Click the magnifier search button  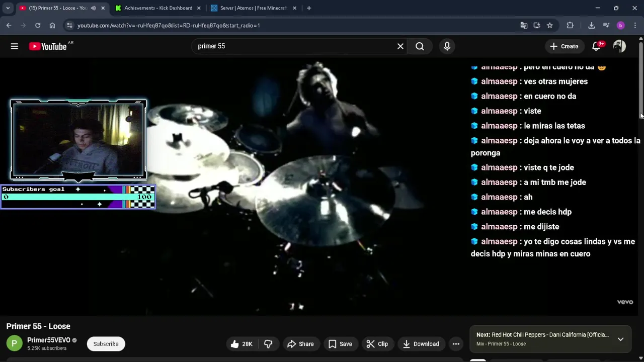click(420, 46)
